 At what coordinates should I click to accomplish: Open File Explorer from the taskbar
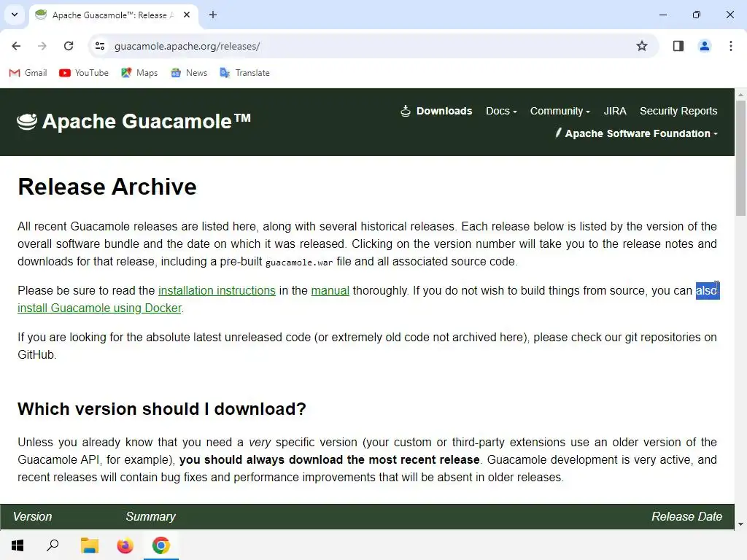(x=89, y=545)
